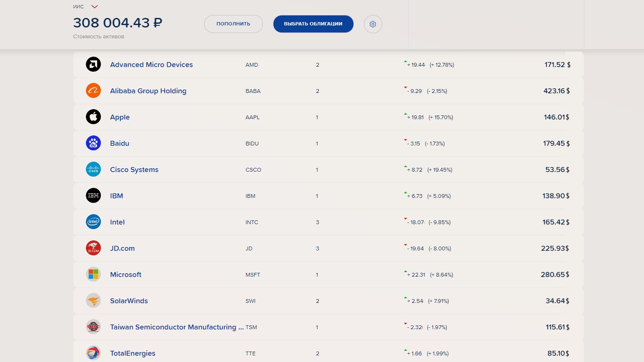Open the Cisco Systems stock link
The width and height of the screenshot is (644, 362).
134,170
